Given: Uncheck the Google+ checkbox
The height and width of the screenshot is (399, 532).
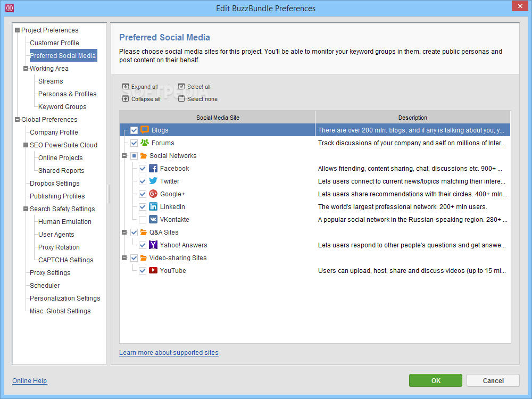Looking at the screenshot, I should (x=143, y=194).
